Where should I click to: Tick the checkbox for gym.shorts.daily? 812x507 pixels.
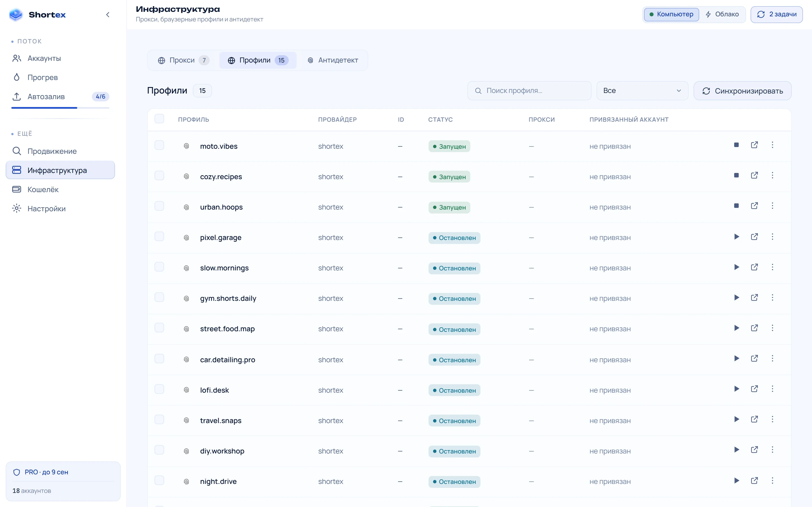pos(159,297)
